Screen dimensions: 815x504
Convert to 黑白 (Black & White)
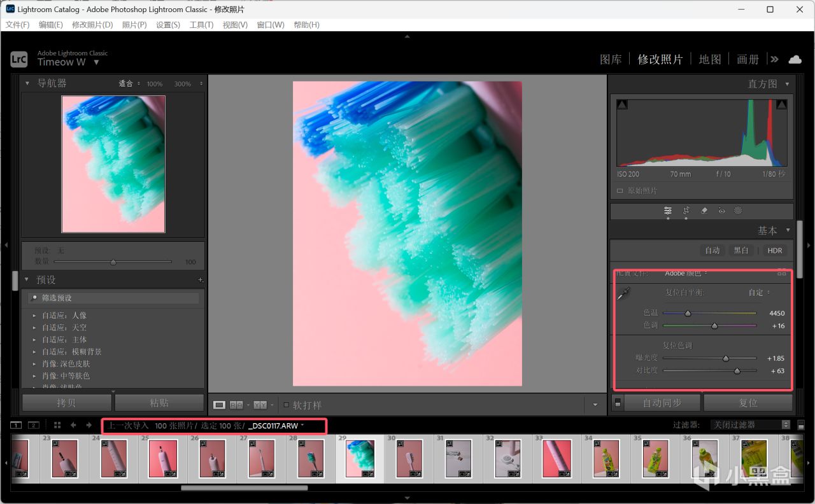coord(741,250)
